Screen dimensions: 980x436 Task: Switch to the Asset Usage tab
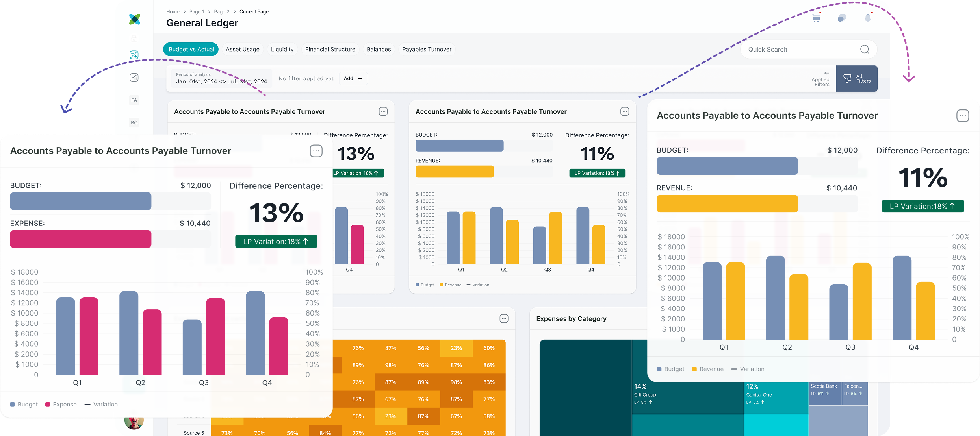tap(242, 49)
